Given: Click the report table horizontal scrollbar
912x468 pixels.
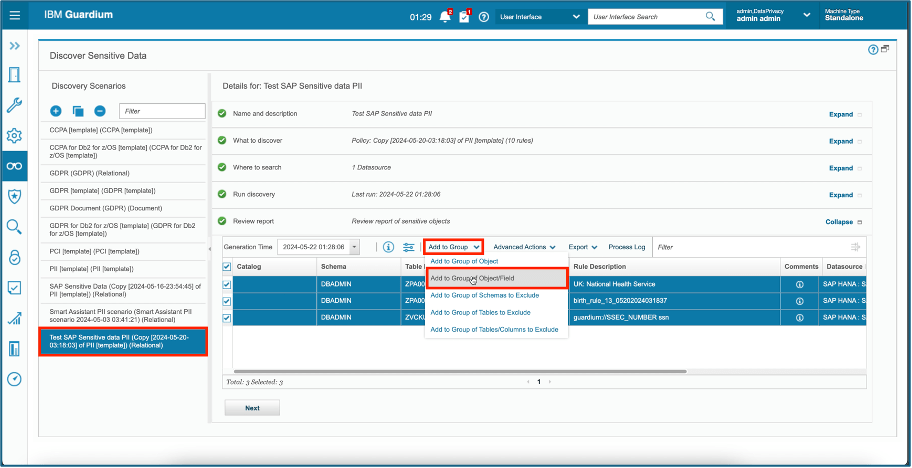Looking at the screenshot, I should click(460, 371).
